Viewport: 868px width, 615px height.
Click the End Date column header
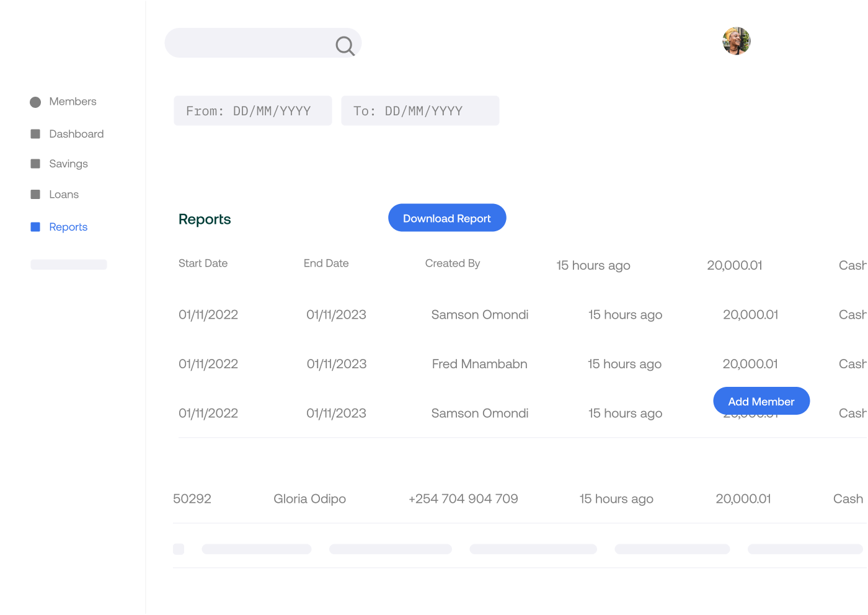tap(326, 263)
